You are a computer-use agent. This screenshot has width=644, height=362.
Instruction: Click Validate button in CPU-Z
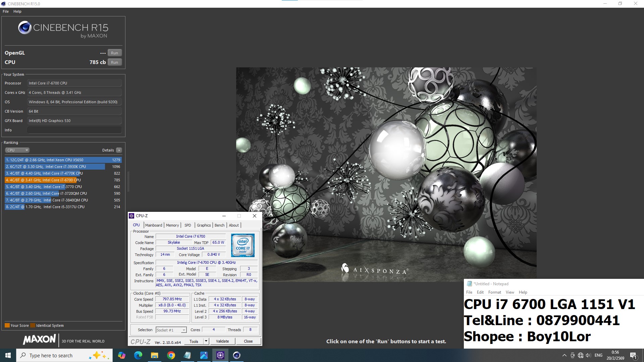point(222,341)
